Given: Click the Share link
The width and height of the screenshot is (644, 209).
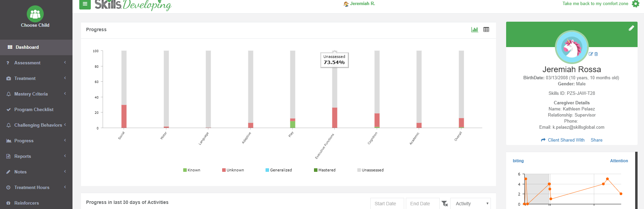Looking at the screenshot, I should coord(597,140).
